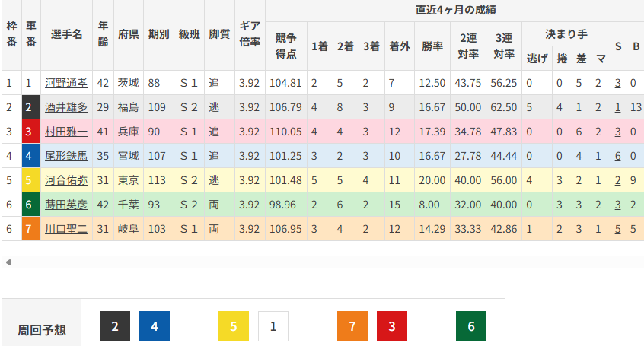The height and width of the screenshot is (346, 644).
Task: Open rider 蒔田英彦's details link
Action: [x=66, y=205]
